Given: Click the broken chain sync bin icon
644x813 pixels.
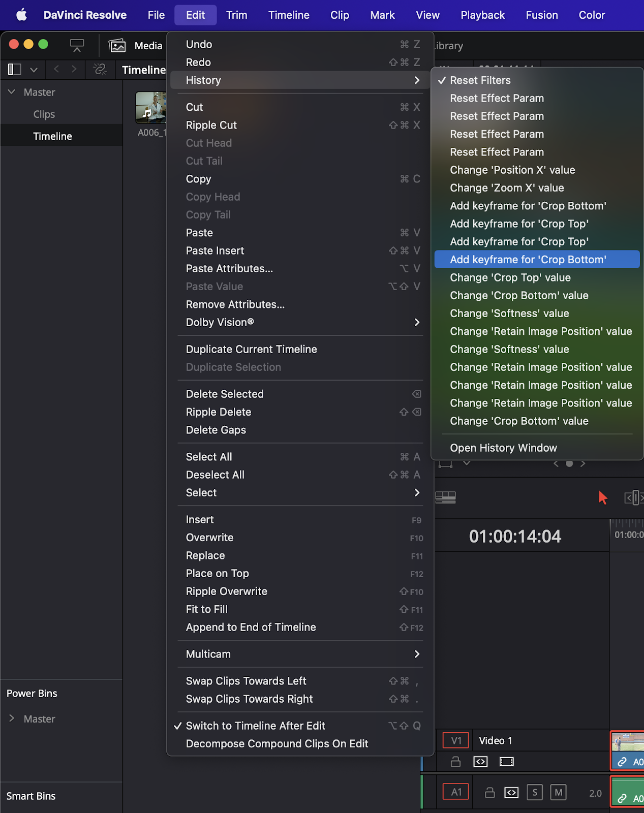Looking at the screenshot, I should coord(100,69).
